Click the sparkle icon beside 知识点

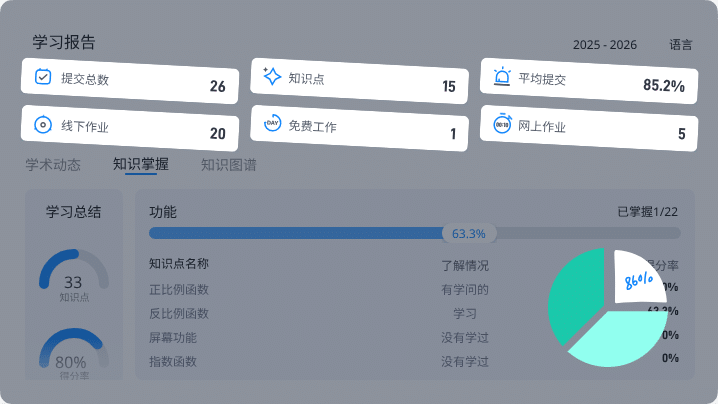point(271,75)
